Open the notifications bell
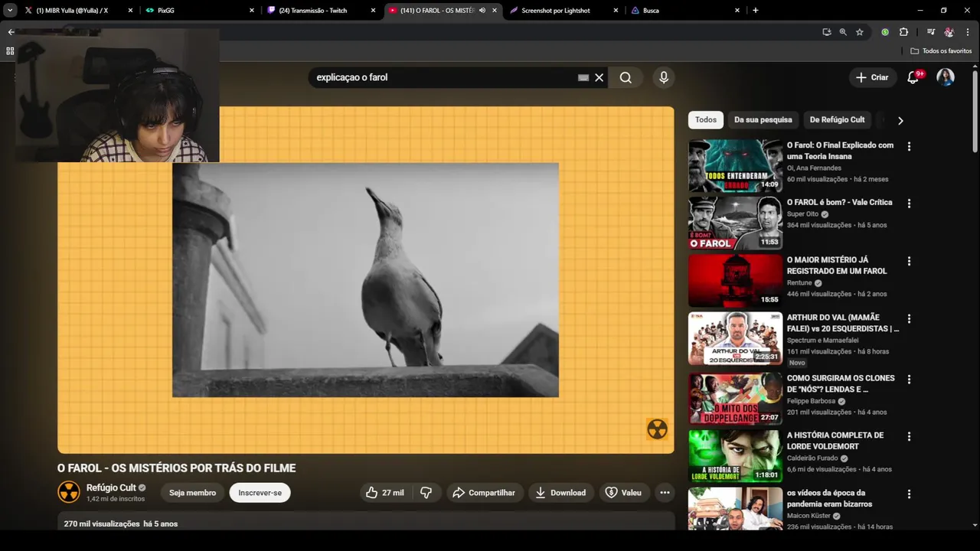 [x=913, y=77]
